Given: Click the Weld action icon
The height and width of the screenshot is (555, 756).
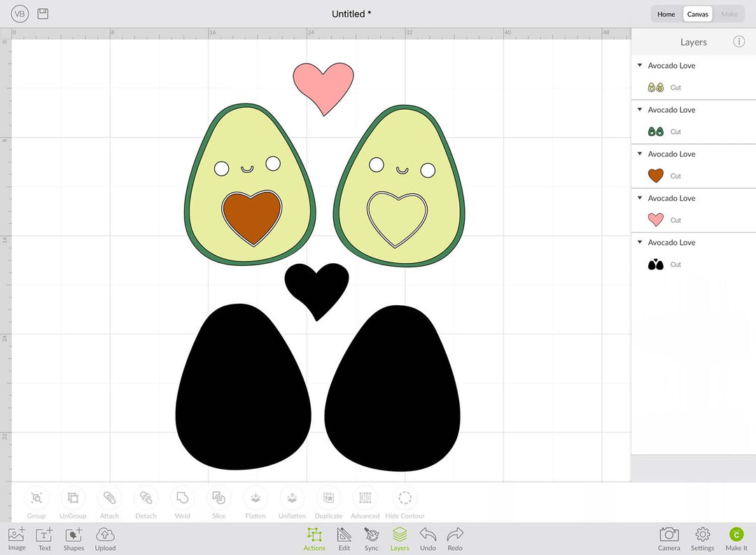Looking at the screenshot, I should tap(182, 498).
